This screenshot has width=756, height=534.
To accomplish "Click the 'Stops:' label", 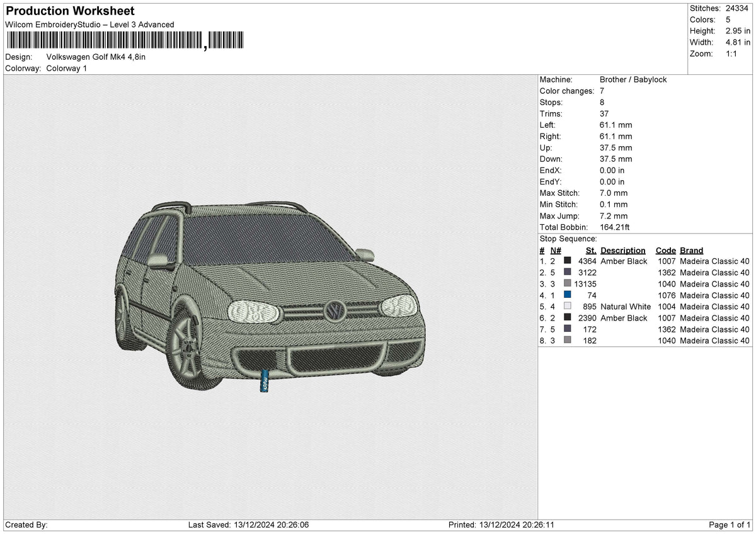I will (x=551, y=103).
